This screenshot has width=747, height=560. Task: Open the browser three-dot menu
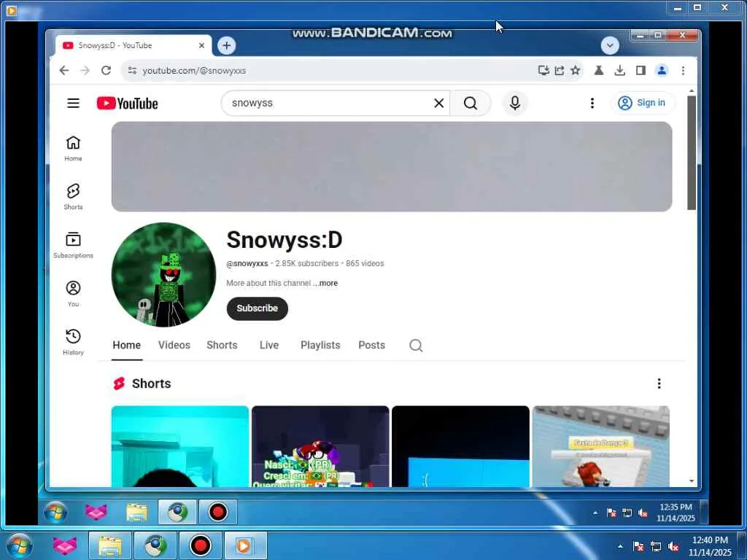tap(683, 71)
